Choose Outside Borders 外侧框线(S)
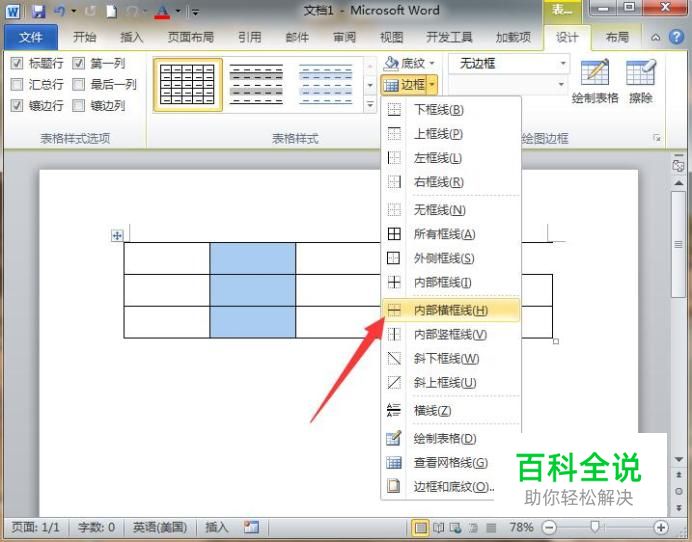The image size is (692, 542). 451,258
